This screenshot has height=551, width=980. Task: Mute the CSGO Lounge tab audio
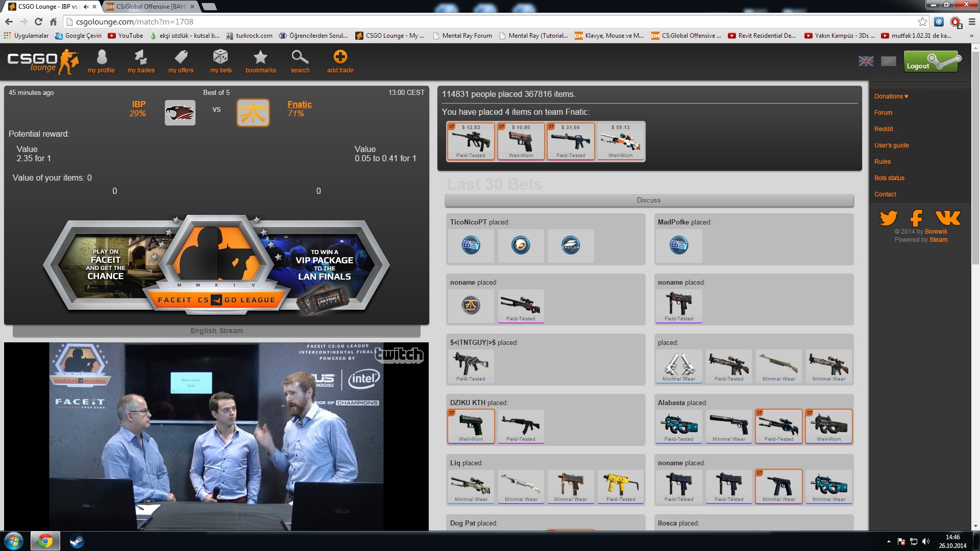click(86, 7)
